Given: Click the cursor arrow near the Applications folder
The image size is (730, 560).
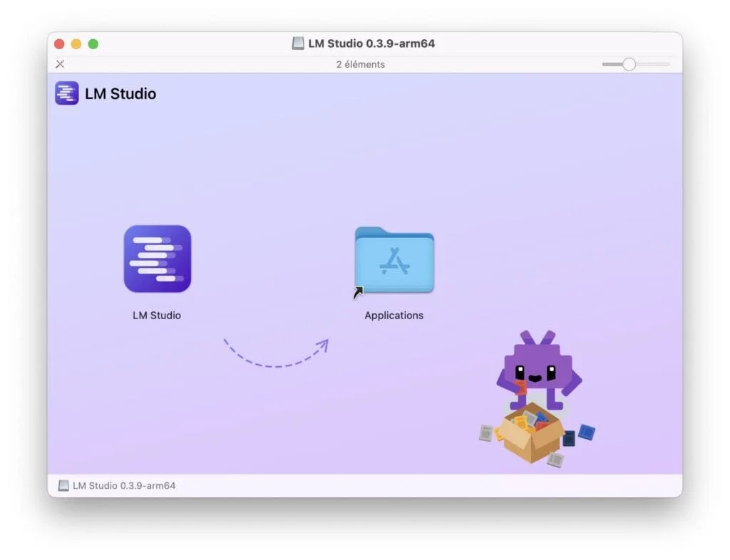Looking at the screenshot, I should point(359,291).
